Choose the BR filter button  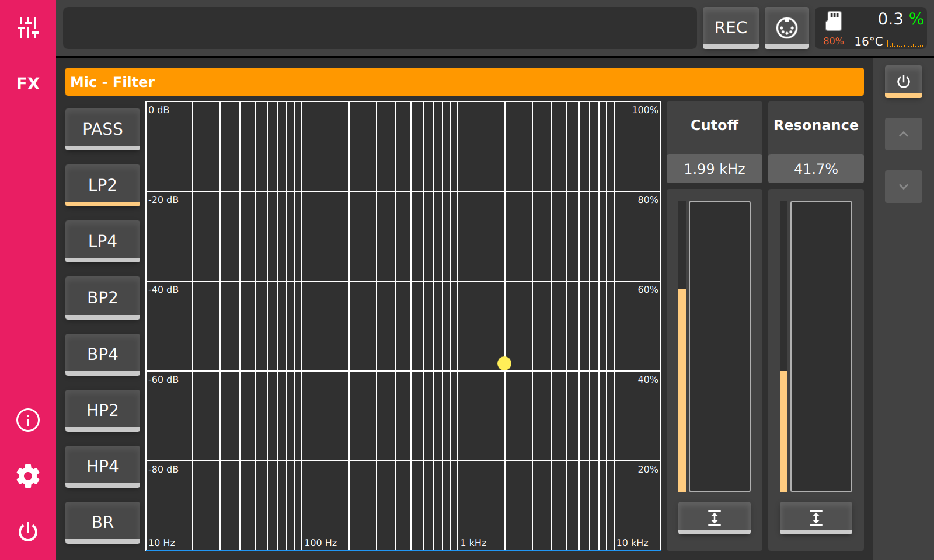pos(103,523)
